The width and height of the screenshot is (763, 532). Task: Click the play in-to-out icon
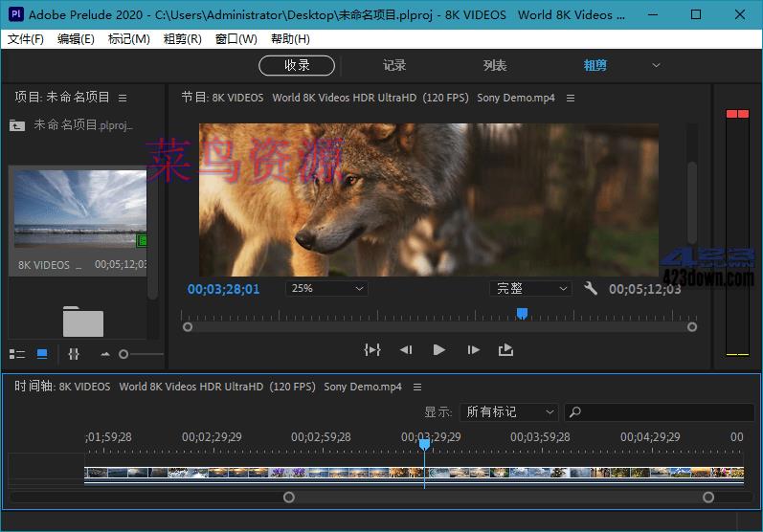pyautogui.click(x=372, y=350)
